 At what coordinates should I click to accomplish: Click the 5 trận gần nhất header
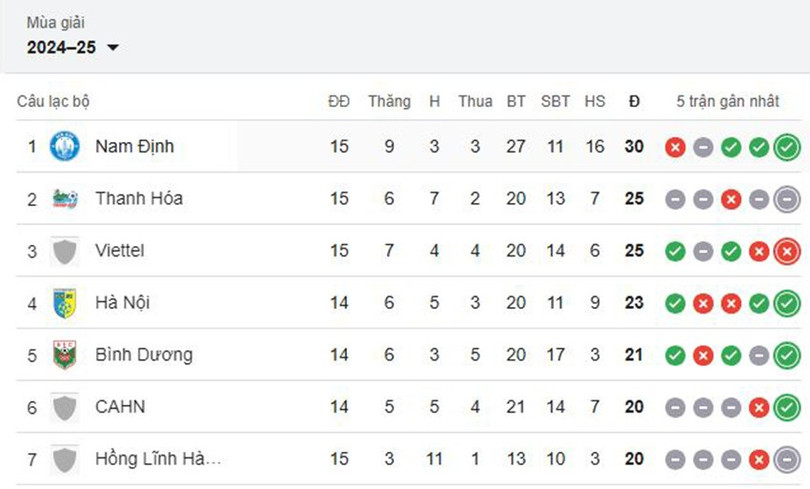(x=727, y=101)
